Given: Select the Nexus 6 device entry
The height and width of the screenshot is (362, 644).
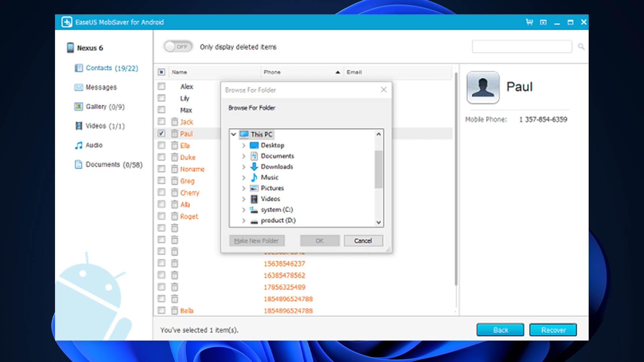Looking at the screenshot, I should (x=85, y=48).
